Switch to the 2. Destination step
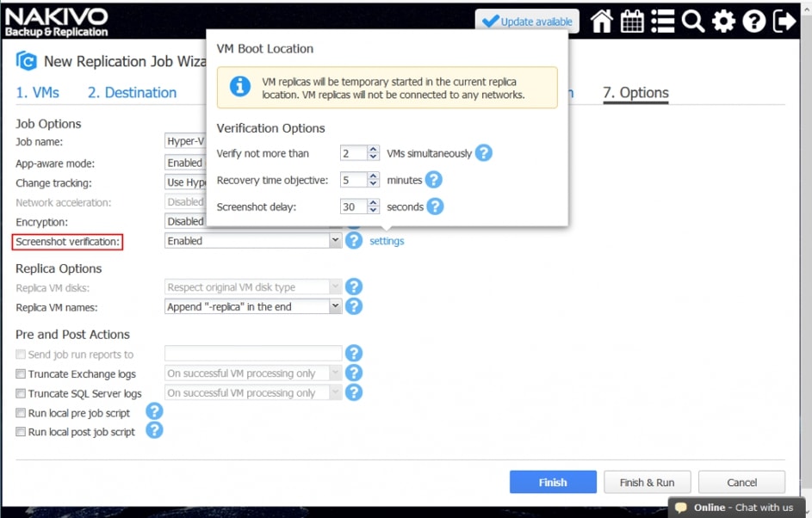This screenshot has height=518, width=812. (132, 93)
